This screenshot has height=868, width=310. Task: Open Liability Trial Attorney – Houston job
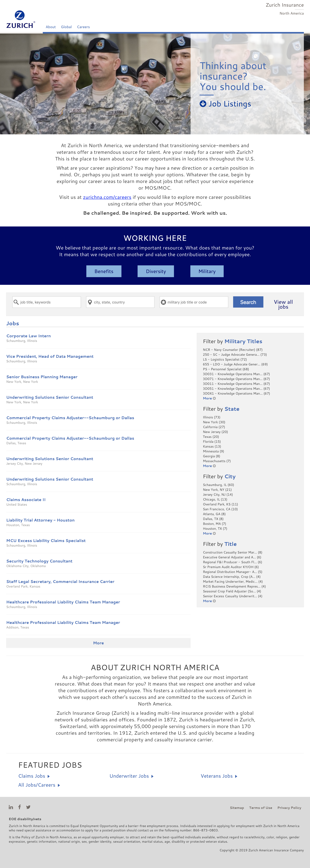pos(40,520)
